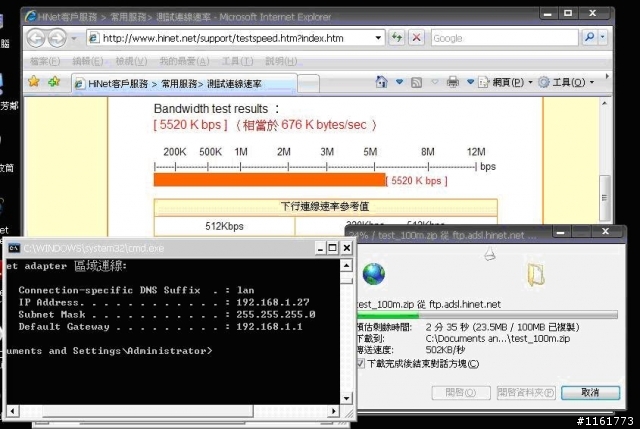Open the 工具(O) gear toolbar menu
The height and width of the screenshot is (429, 640).
566,82
